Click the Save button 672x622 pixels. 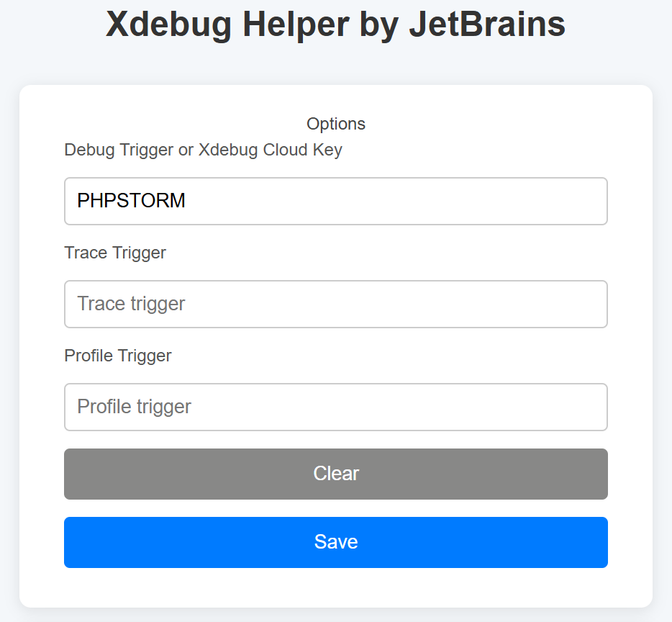[x=335, y=542]
